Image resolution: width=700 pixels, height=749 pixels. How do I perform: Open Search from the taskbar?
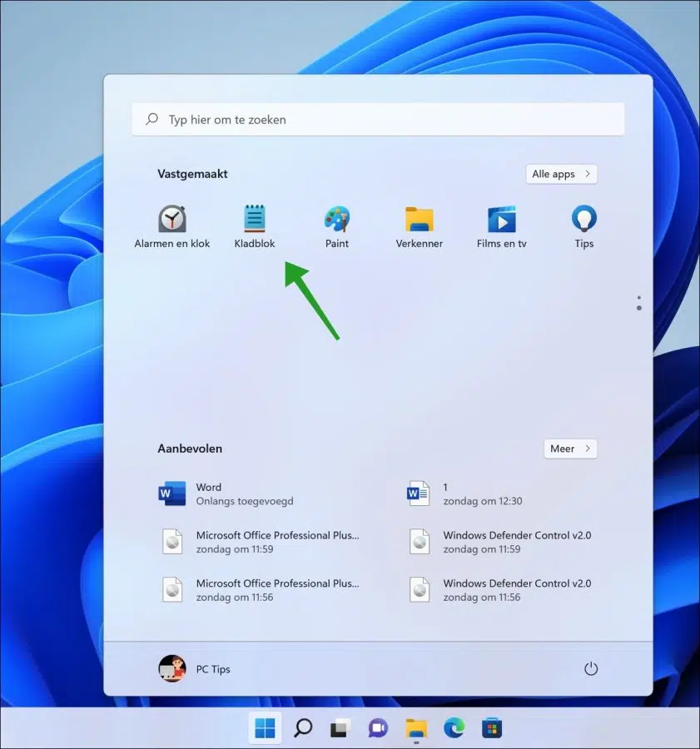click(303, 728)
